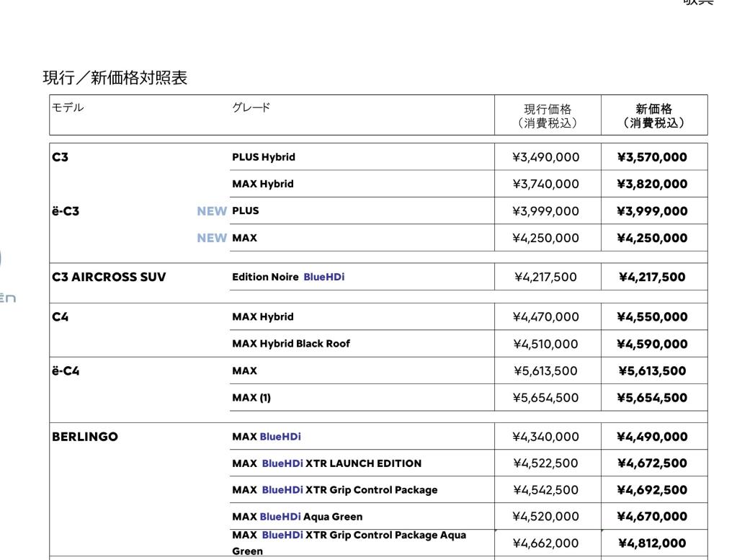Click current price ¥4,520,000
The width and height of the screenshot is (737, 560).
545,517
